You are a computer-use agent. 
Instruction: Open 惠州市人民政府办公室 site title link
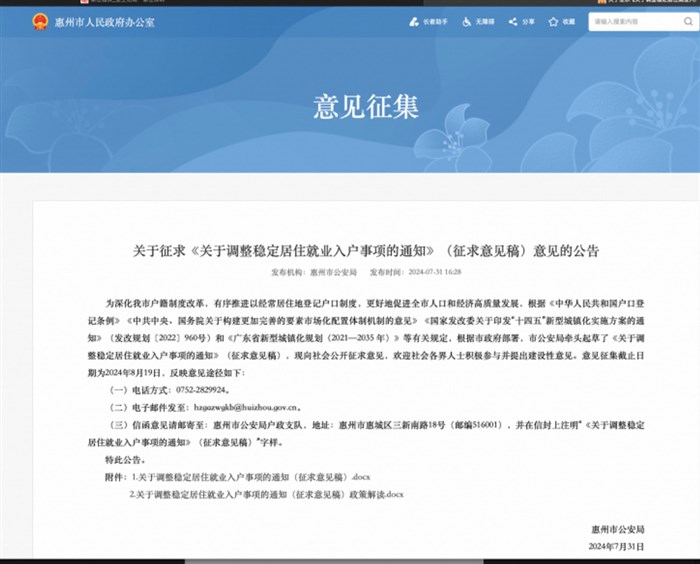[x=104, y=21]
